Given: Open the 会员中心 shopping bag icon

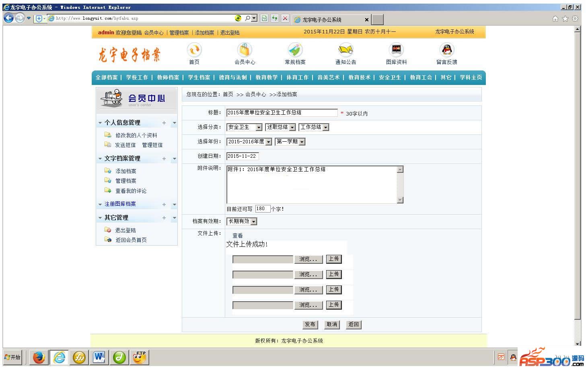Looking at the screenshot, I should [245, 50].
